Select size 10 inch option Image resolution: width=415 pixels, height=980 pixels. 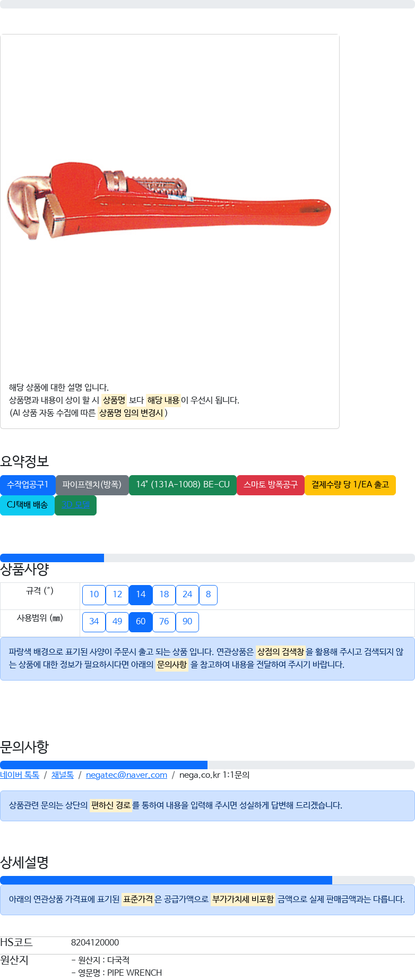[94, 595]
